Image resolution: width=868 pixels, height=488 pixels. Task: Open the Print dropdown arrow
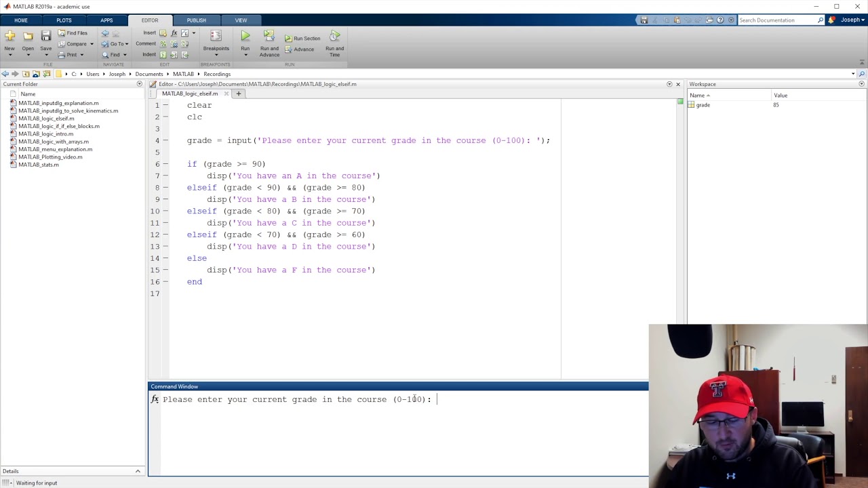coord(82,55)
